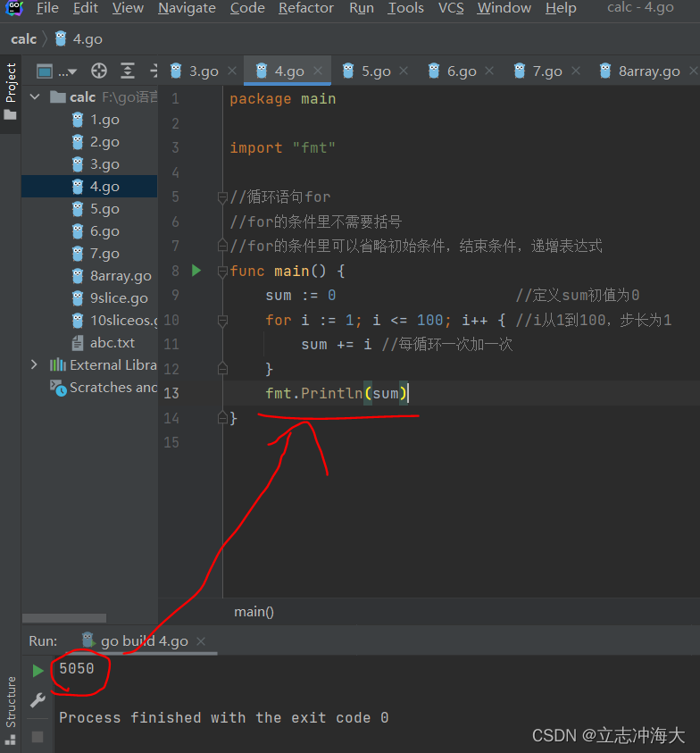Open the project view selector dropdown
This screenshot has width=700, height=753.
[56, 71]
